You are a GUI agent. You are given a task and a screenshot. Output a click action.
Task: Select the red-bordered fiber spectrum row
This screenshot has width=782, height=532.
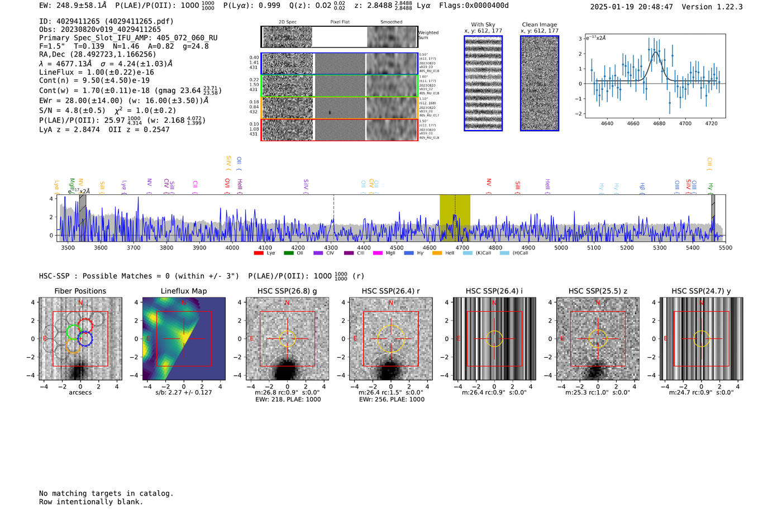click(x=339, y=130)
